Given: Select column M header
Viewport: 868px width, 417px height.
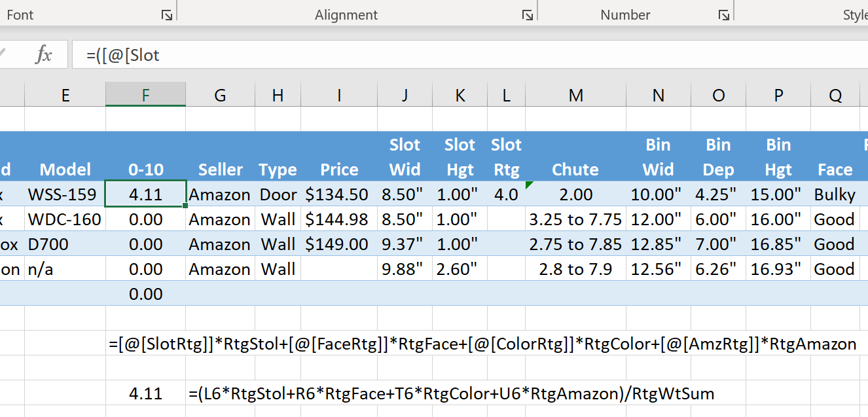Looking at the screenshot, I should click(x=575, y=96).
